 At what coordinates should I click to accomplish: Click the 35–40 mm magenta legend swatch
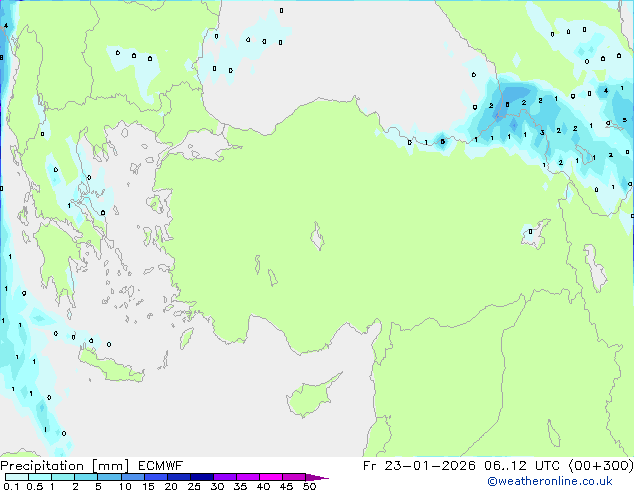click(x=248, y=477)
